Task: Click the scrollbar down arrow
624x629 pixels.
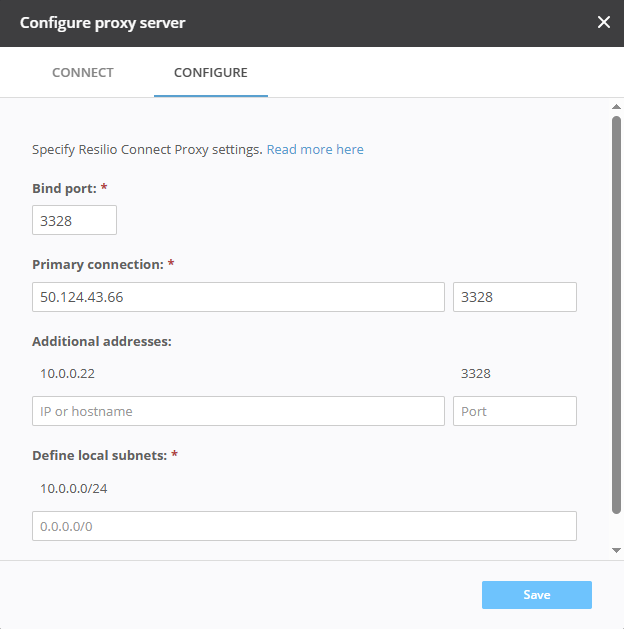Action: coord(616,550)
